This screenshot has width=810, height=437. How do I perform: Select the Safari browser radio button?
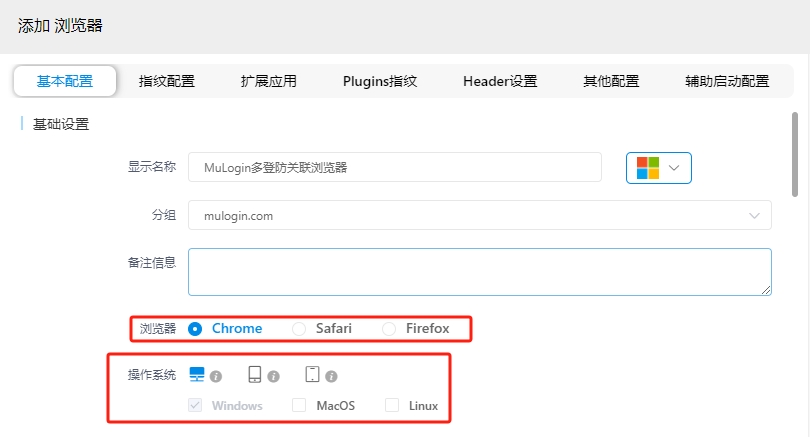pyautogui.click(x=299, y=329)
